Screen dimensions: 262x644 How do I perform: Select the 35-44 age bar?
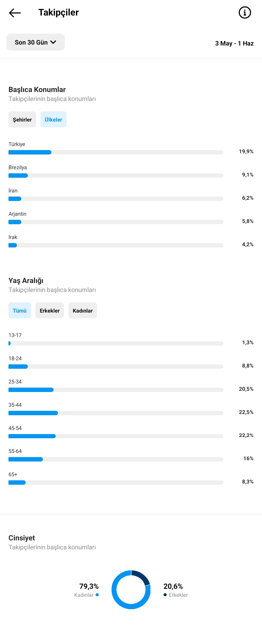pyautogui.click(x=116, y=413)
